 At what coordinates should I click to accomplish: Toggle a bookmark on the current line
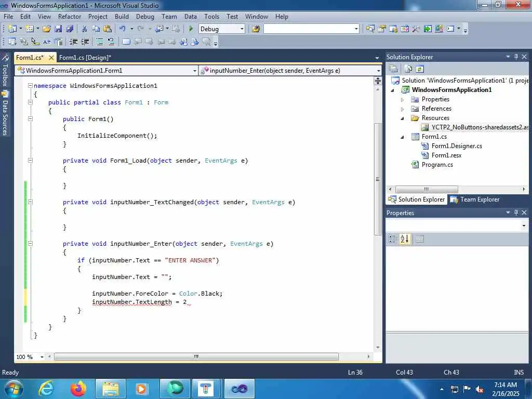126,42
